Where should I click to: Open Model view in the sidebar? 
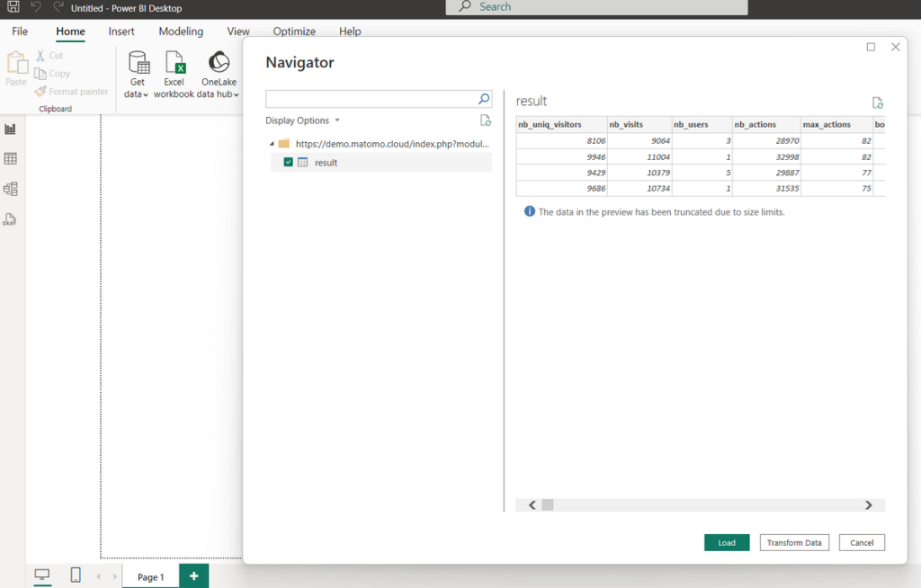pos(12,189)
